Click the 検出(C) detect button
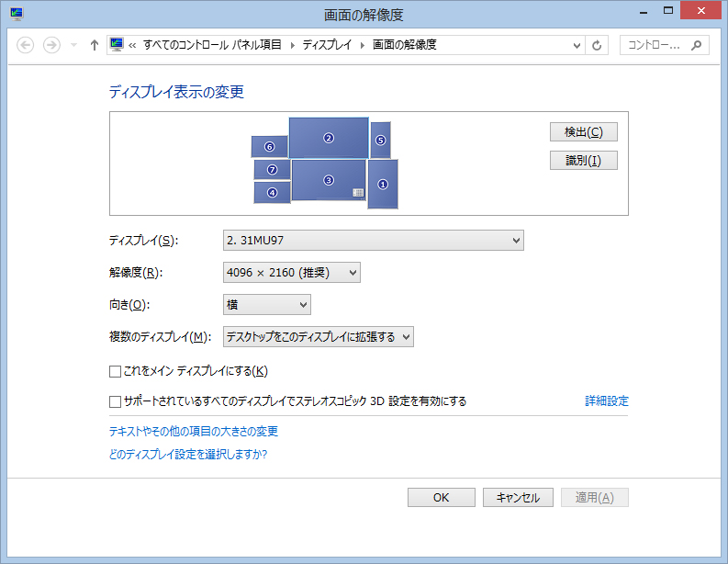The height and width of the screenshot is (564, 728). pos(584,132)
